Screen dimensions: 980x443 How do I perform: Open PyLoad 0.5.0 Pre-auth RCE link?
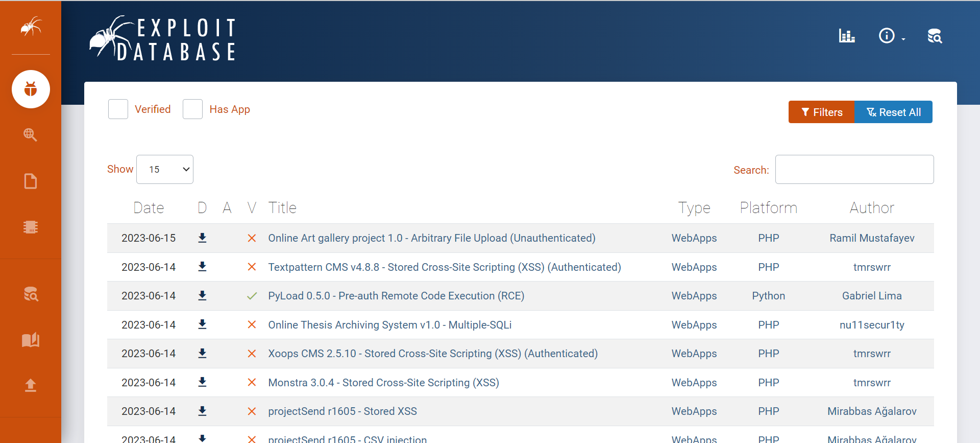(x=396, y=296)
